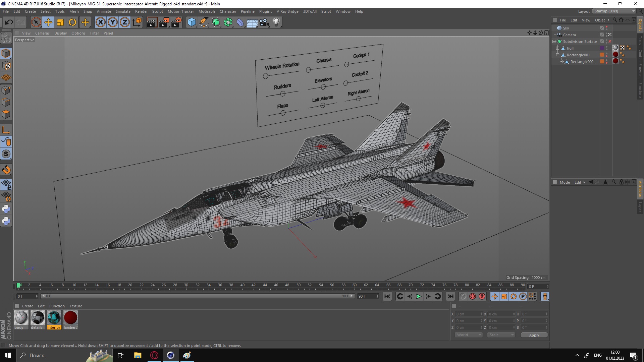This screenshot has width=644, height=362.
Task: Select Make Editable in left palette
Action: (6, 38)
